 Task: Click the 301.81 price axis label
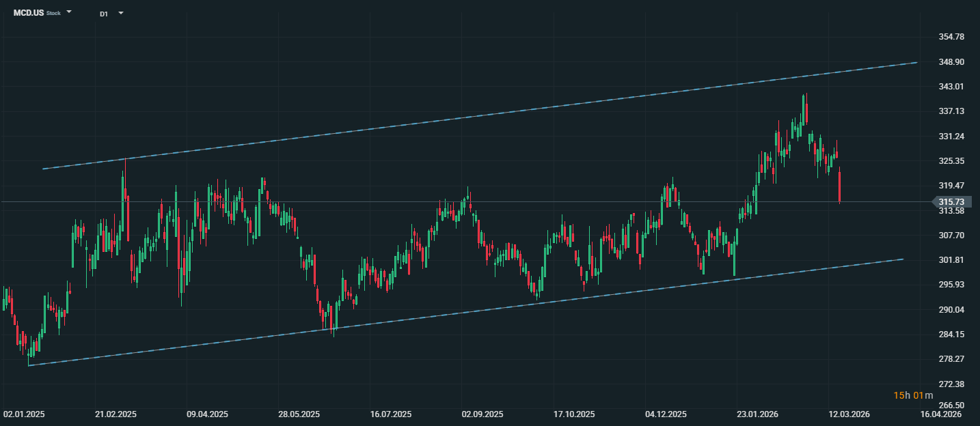click(x=951, y=260)
